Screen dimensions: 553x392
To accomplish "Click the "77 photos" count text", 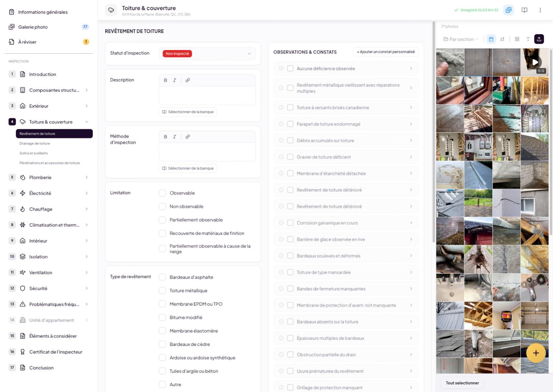I will (449, 26).
